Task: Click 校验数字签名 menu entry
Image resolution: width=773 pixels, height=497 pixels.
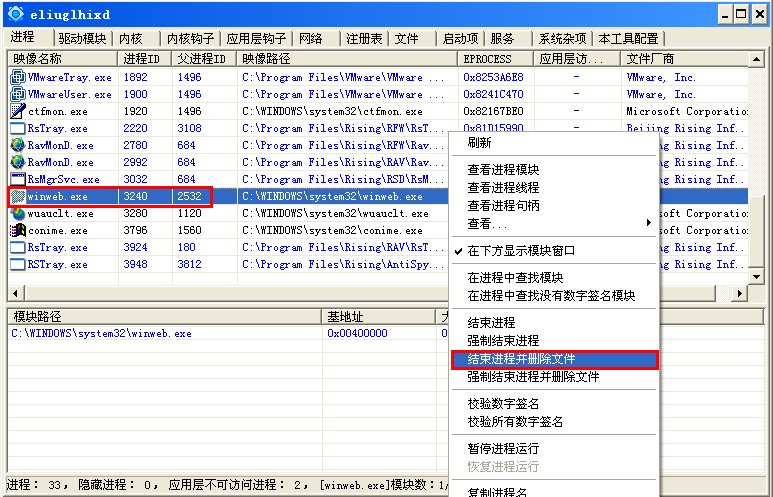Action: 503,404
